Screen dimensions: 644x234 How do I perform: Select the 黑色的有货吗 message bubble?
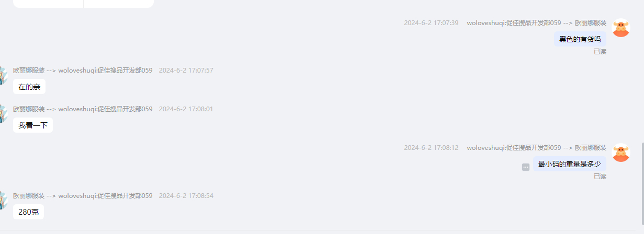580,39
